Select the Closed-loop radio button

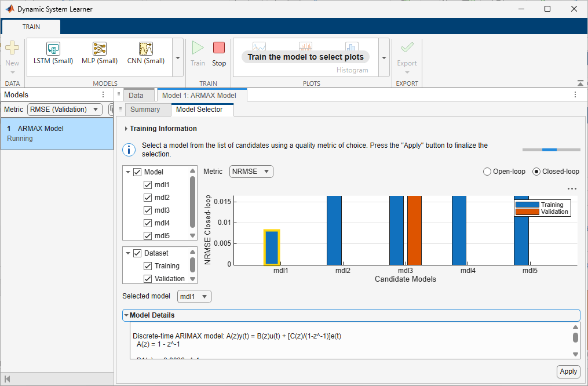[x=536, y=172]
